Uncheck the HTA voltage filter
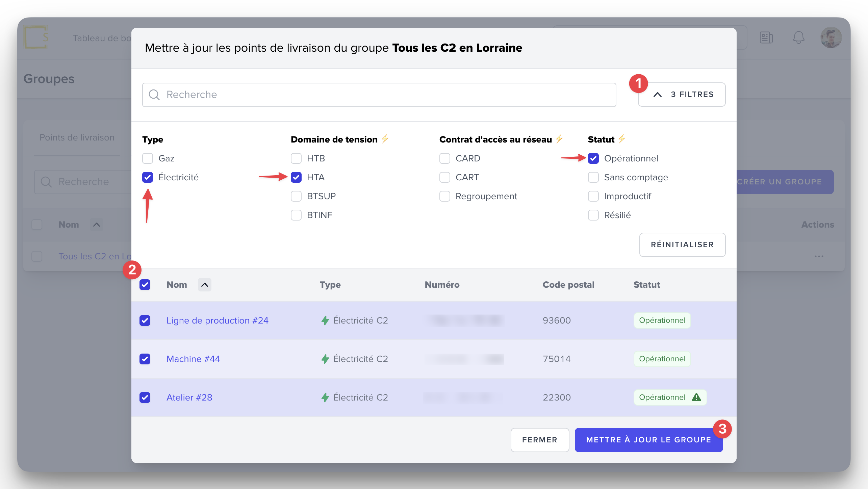This screenshot has height=489, width=868. 296,177
